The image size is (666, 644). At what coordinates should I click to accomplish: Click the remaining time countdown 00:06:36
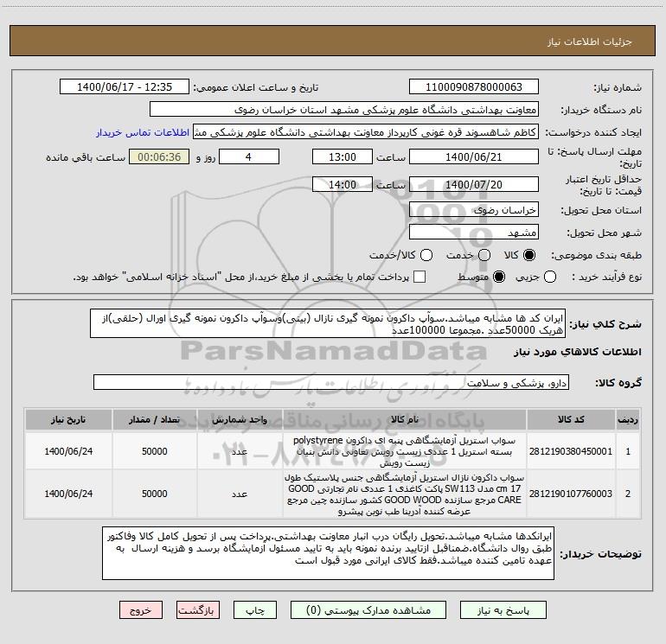[159, 156]
